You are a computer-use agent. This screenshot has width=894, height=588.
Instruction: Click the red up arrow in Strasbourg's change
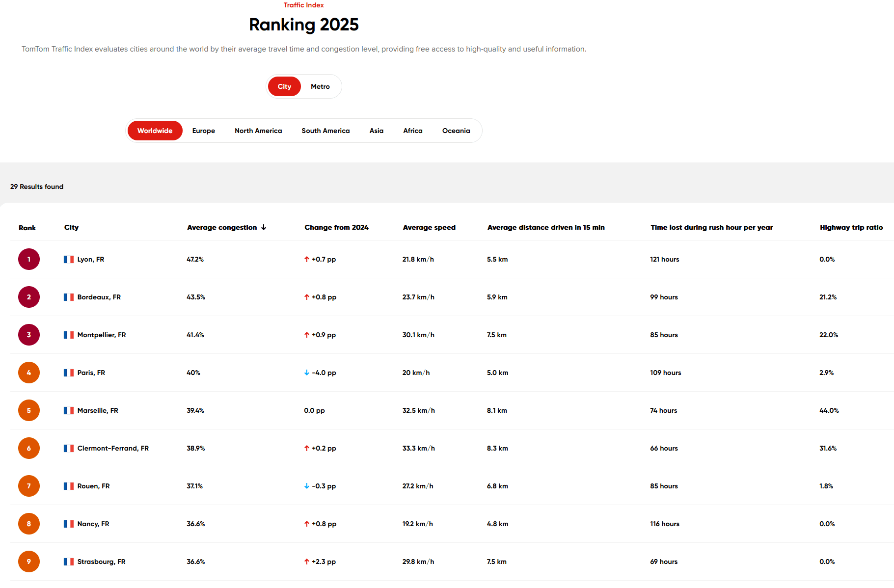click(307, 561)
